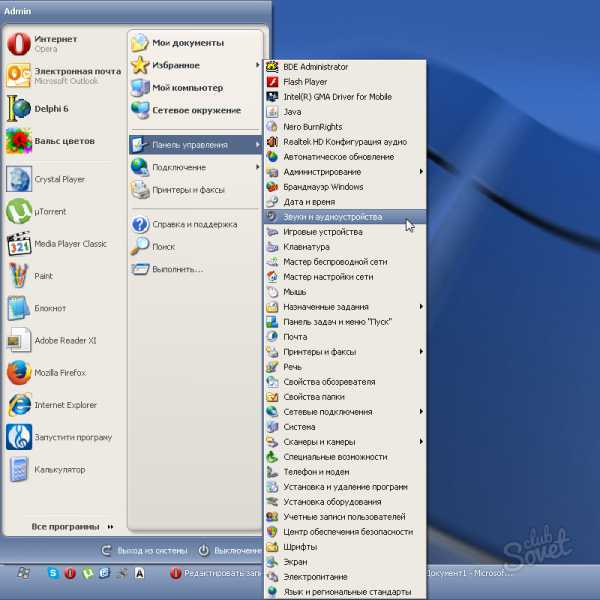This screenshot has width=600, height=600.
Task: Click Выход из системы
Action: tap(145, 551)
